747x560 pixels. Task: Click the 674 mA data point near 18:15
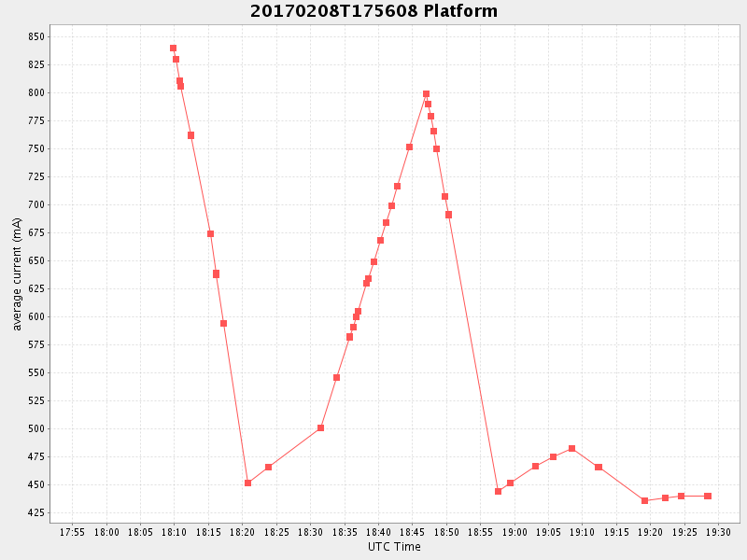[x=210, y=233]
